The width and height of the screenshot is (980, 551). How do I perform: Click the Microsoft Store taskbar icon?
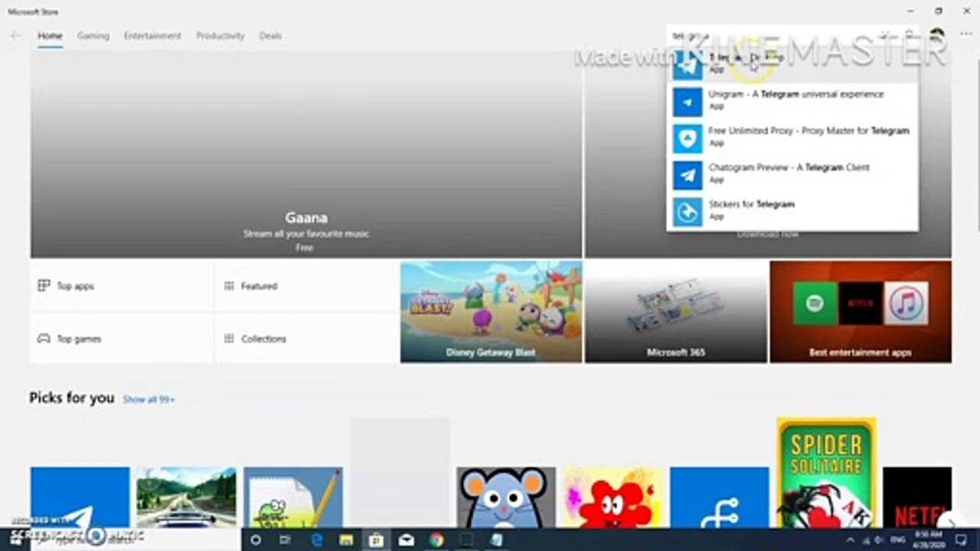tap(376, 540)
